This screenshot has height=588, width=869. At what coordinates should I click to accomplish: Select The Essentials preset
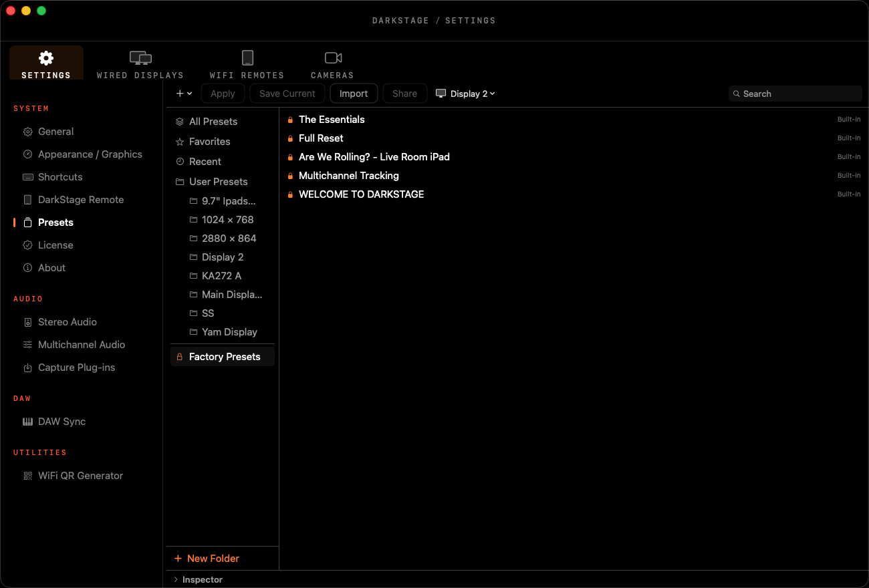coord(574,120)
